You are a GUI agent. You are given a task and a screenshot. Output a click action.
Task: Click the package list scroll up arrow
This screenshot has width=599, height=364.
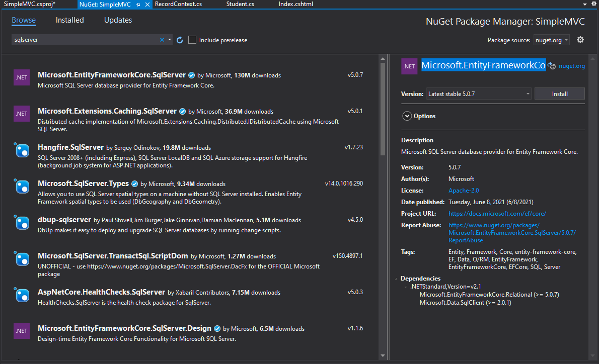383,59
